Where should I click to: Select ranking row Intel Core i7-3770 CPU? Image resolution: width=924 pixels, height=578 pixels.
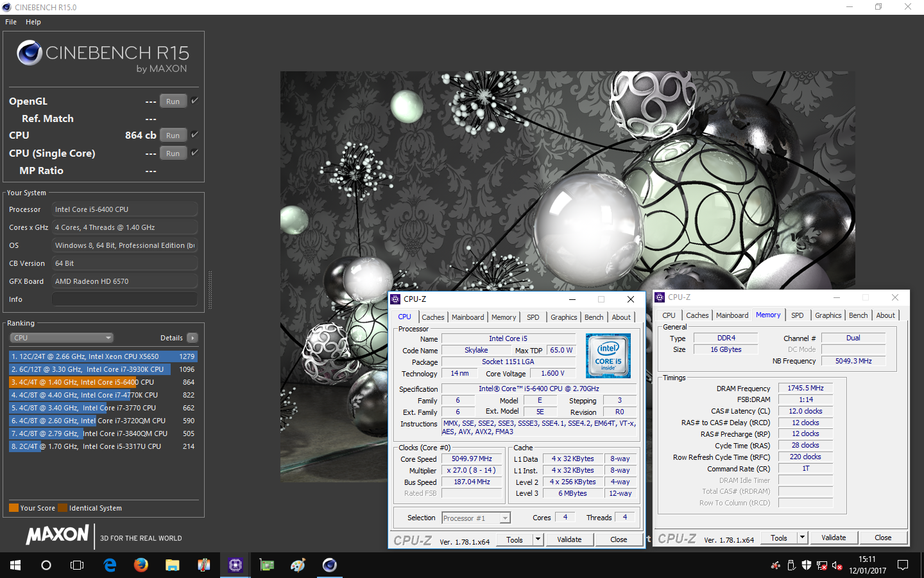point(103,408)
